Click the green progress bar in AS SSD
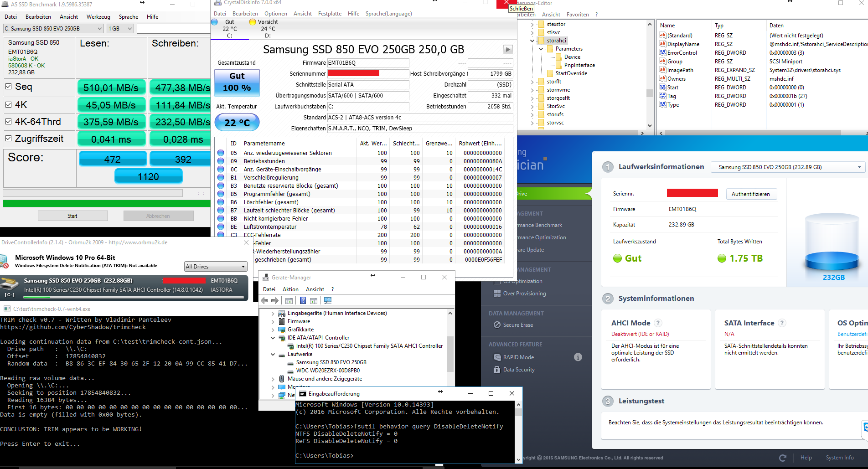 tap(106, 203)
